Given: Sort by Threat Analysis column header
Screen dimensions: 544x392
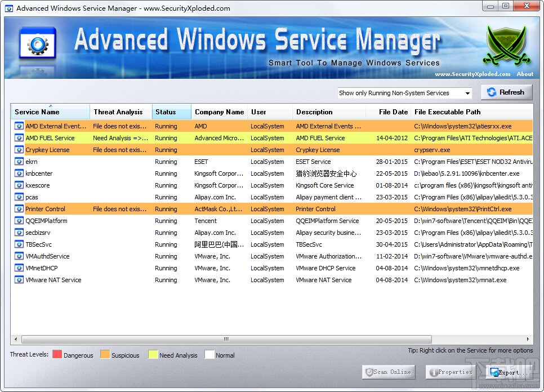Looking at the screenshot, I should point(121,112).
